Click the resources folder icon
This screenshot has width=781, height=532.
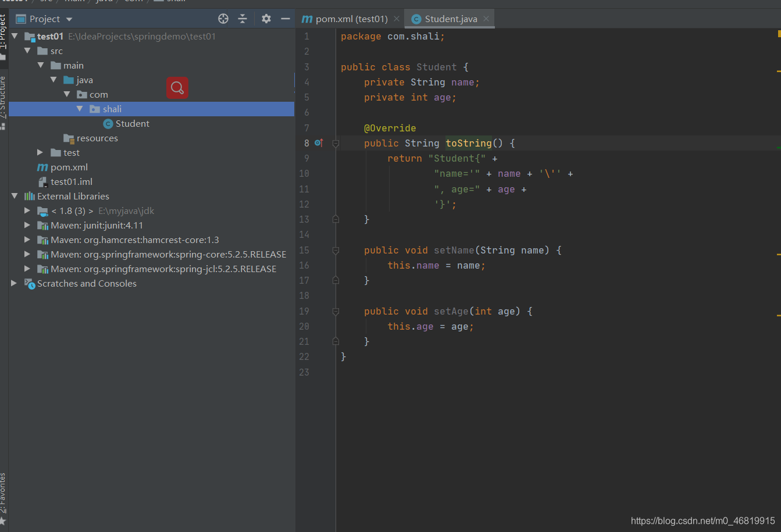coord(69,138)
